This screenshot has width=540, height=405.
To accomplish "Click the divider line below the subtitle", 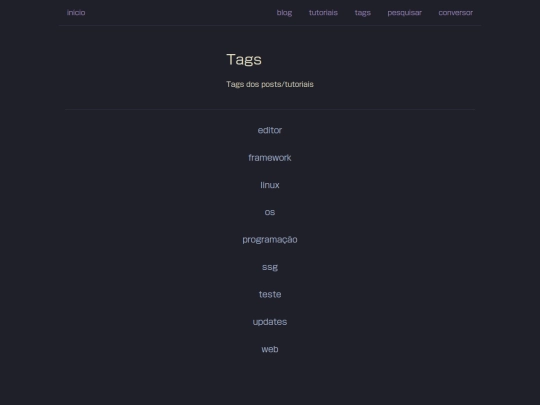I will 270,110.
